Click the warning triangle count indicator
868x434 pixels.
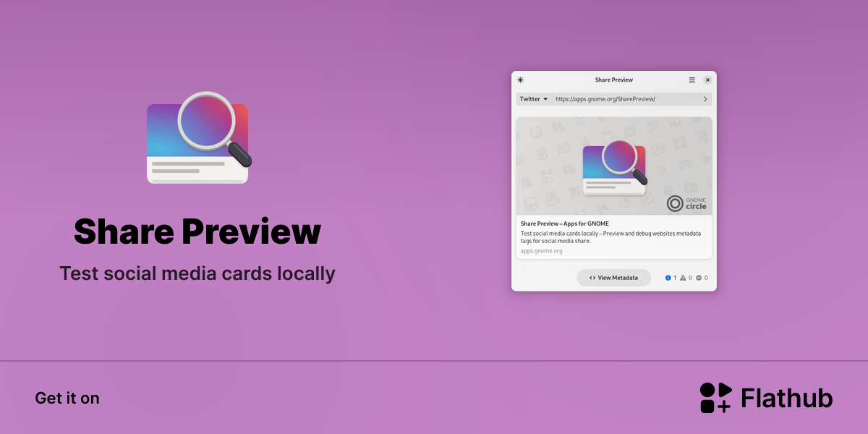tap(686, 278)
